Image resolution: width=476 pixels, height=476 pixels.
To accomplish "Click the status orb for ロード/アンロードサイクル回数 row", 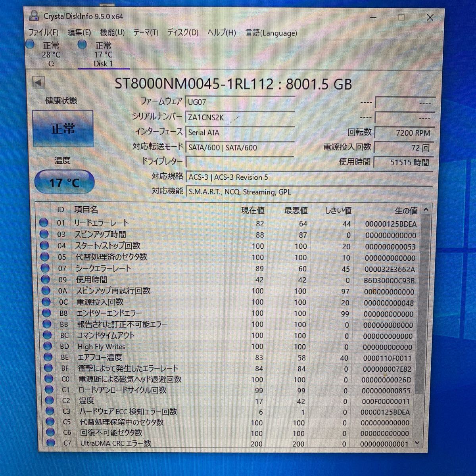I will [49, 390].
